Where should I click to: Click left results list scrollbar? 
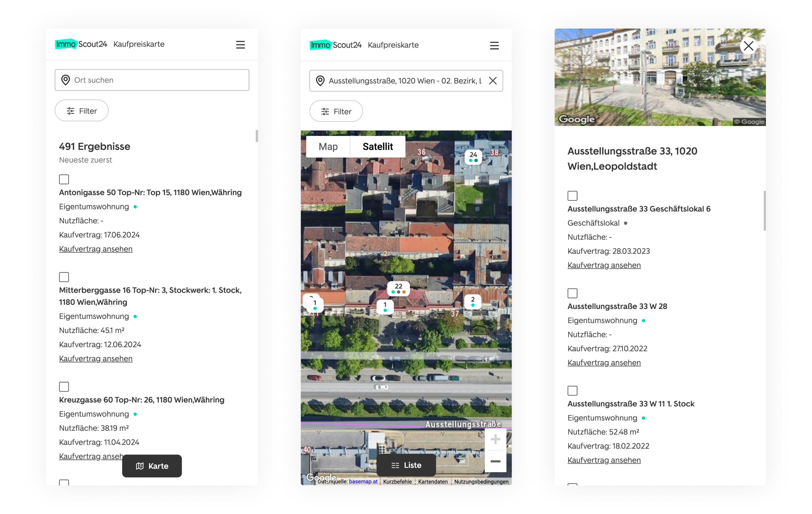[x=257, y=136]
